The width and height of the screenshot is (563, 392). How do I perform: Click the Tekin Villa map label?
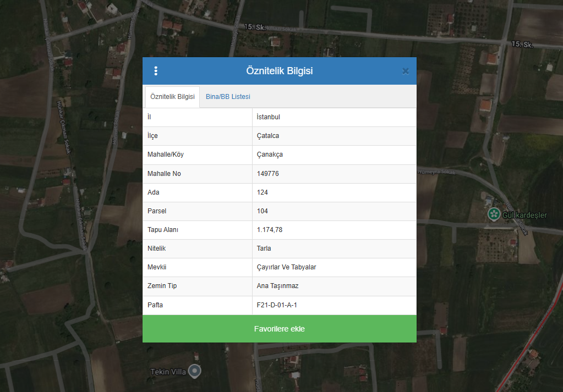[x=168, y=372]
